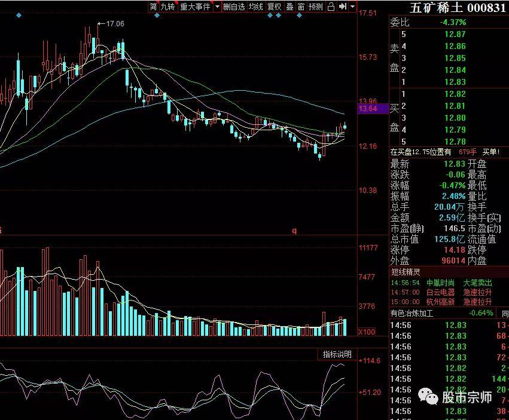Open the 重大事件 major events menu

point(195,7)
